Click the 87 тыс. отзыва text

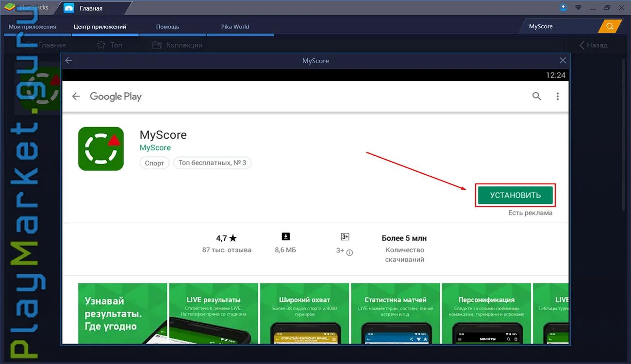tap(227, 250)
